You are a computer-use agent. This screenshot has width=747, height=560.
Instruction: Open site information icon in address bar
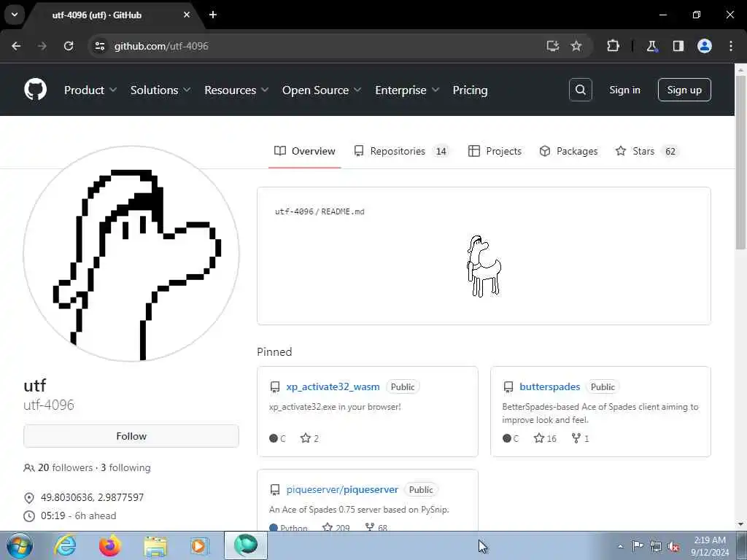coord(99,46)
